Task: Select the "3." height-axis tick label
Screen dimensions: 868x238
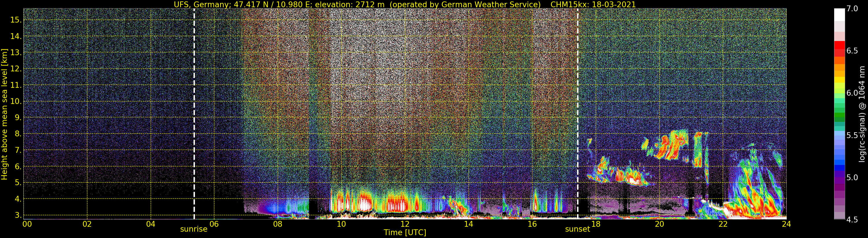Action: coord(18,215)
